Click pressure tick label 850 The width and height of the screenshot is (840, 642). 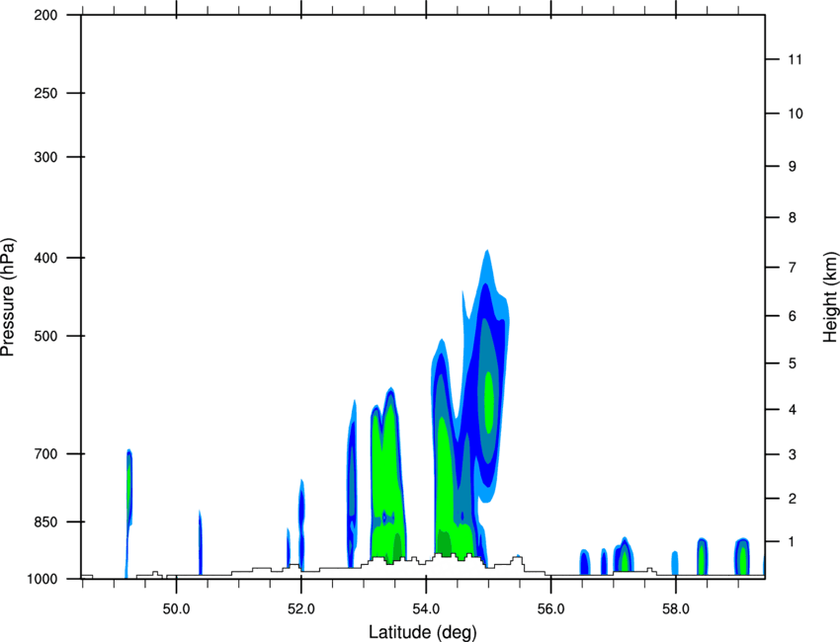tap(46, 522)
